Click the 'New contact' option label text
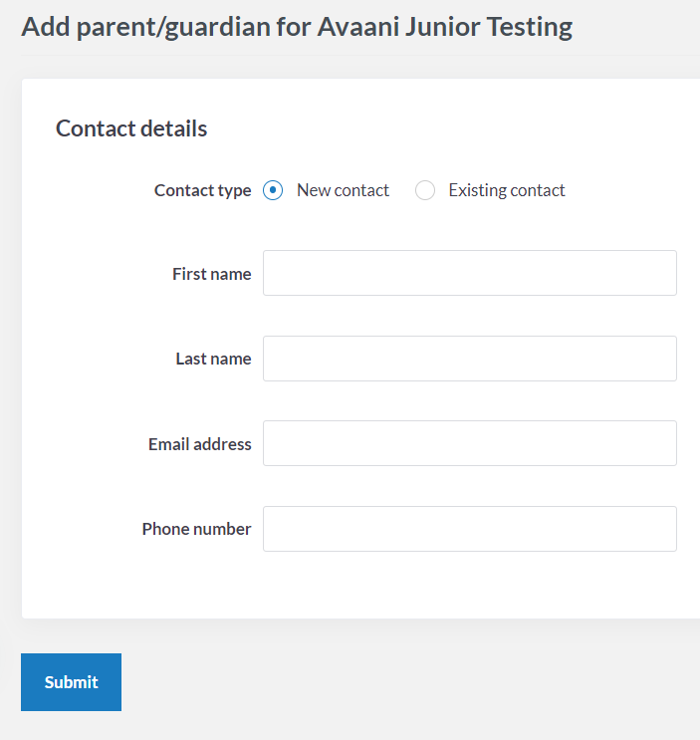 coord(343,190)
